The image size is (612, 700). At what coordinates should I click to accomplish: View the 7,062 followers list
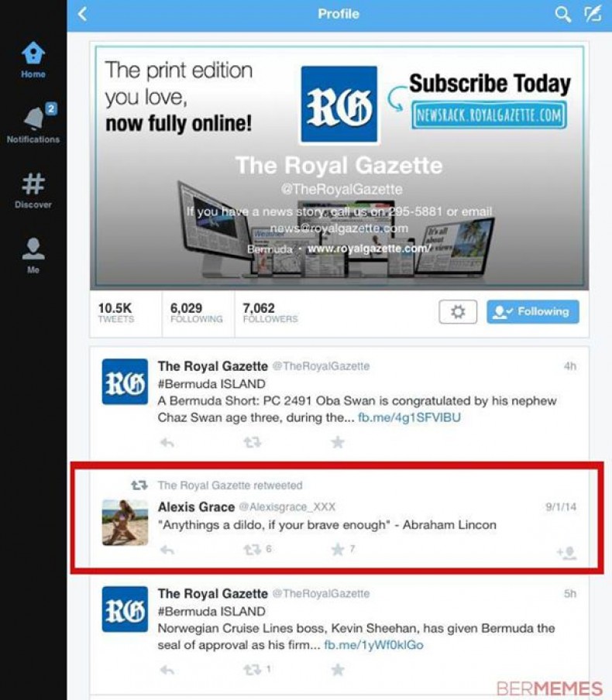(x=270, y=313)
